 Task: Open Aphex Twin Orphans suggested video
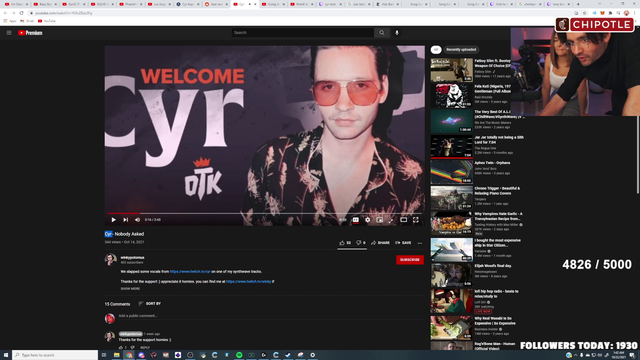(451, 172)
